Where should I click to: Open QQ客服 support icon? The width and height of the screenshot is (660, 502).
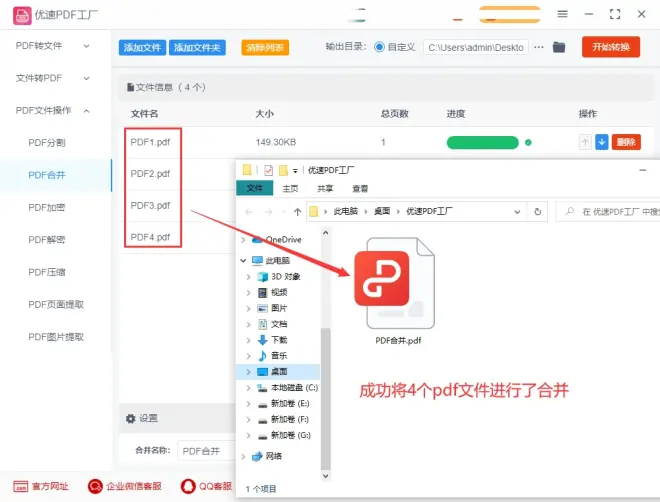point(188,486)
